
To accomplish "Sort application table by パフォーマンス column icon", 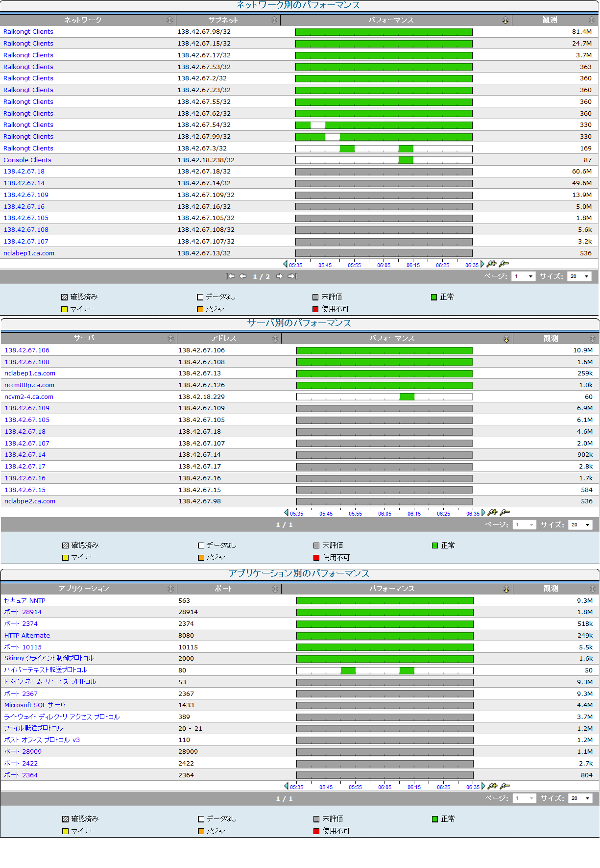I will (x=506, y=589).
